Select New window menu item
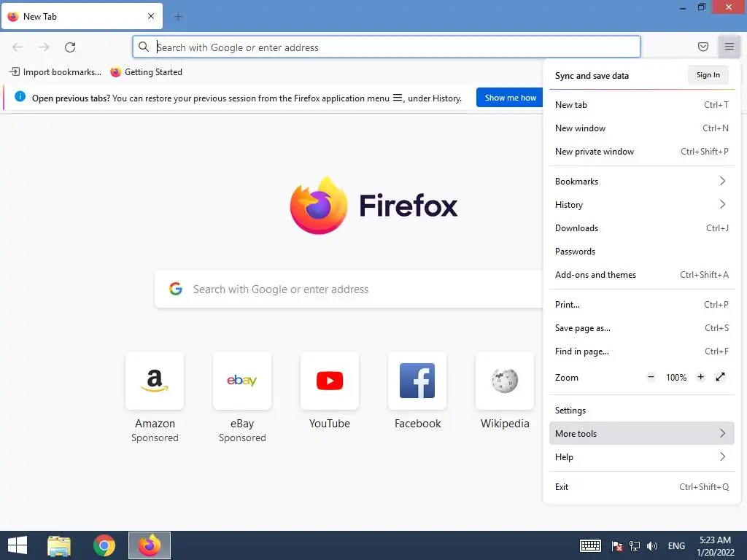The height and width of the screenshot is (560, 747). tap(642, 128)
